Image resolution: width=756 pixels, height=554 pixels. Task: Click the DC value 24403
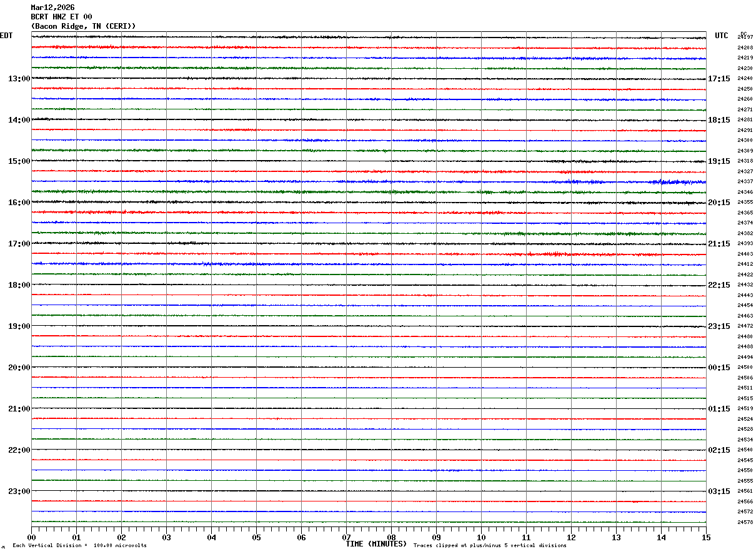[x=745, y=254]
